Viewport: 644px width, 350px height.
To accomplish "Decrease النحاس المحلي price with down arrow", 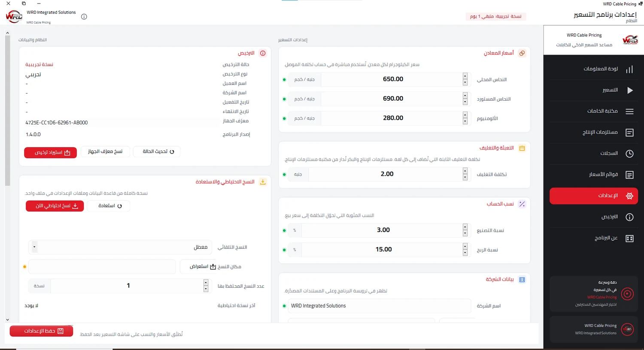I will click(465, 82).
